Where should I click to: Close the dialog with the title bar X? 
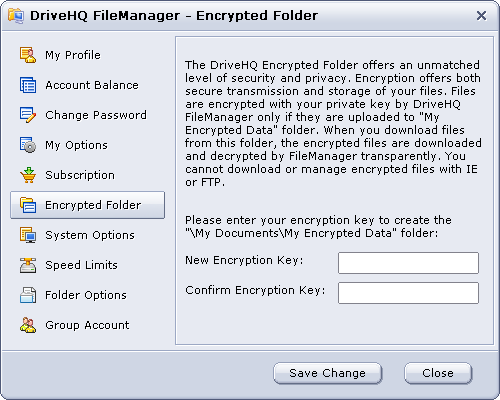[481, 16]
